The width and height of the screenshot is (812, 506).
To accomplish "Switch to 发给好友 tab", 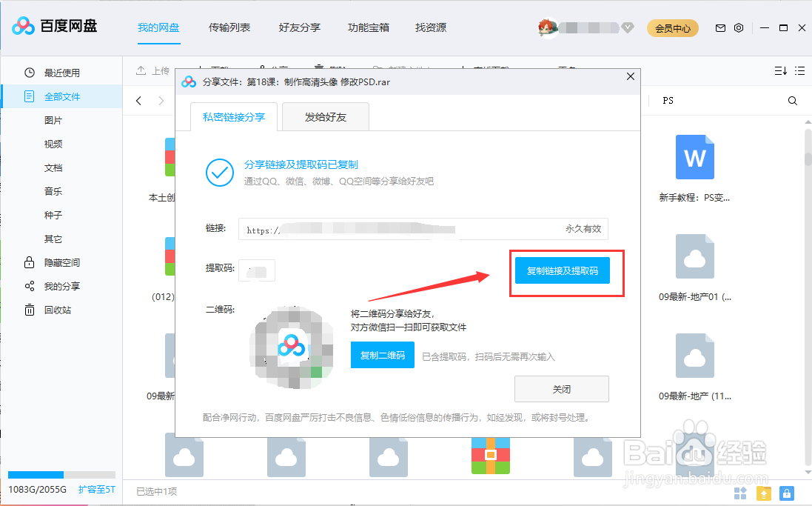I will pyautogui.click(x=325, y=117).
